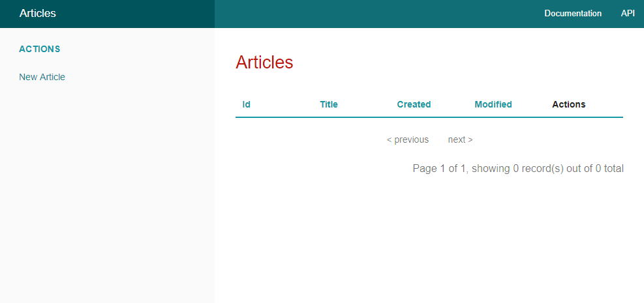The image size is (644, 303).
Task: Click the 'Page 1 of 1' text
Action: coord(439,169)
